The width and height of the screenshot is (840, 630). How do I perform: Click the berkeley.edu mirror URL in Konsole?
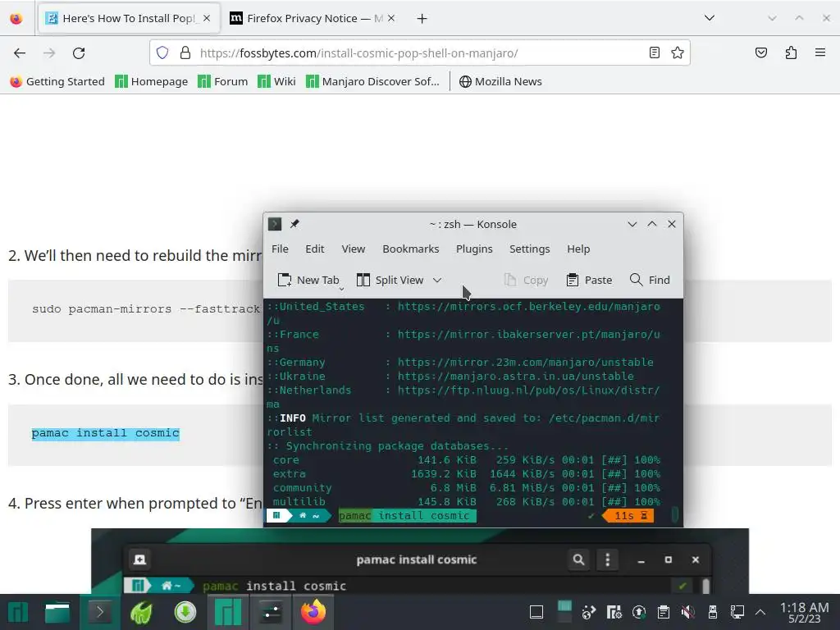(x=528, y=307)
